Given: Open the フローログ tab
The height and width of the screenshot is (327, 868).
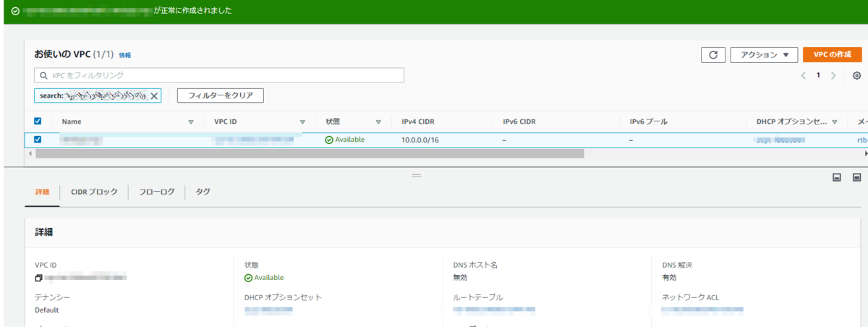Looking at the screenshot, I should (x=157, y=192).
